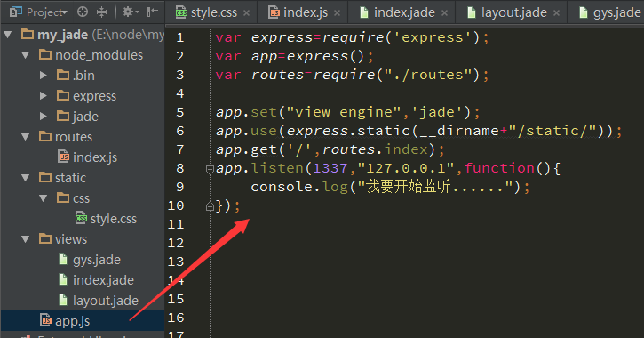Viewport: 644px width, 338px height.
Task: Click the folder icon of views
Action: 44,238
